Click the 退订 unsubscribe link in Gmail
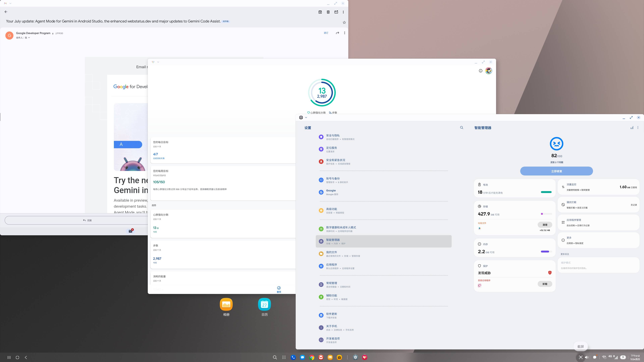This screenshot has height=362, width=644. point(326,33)
